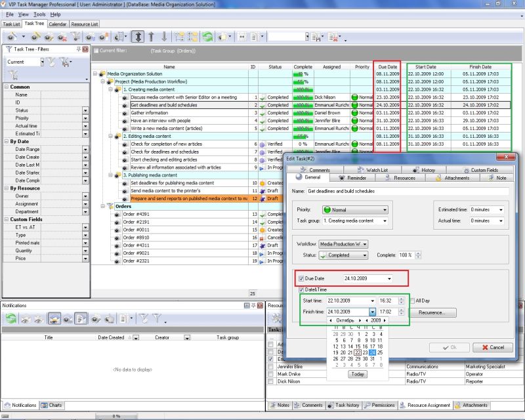Toggle the Due Date checkbox in Edit Task
The width and height of the screenshot is (525, 420).
pyautogui.click(x=301, y=278)
